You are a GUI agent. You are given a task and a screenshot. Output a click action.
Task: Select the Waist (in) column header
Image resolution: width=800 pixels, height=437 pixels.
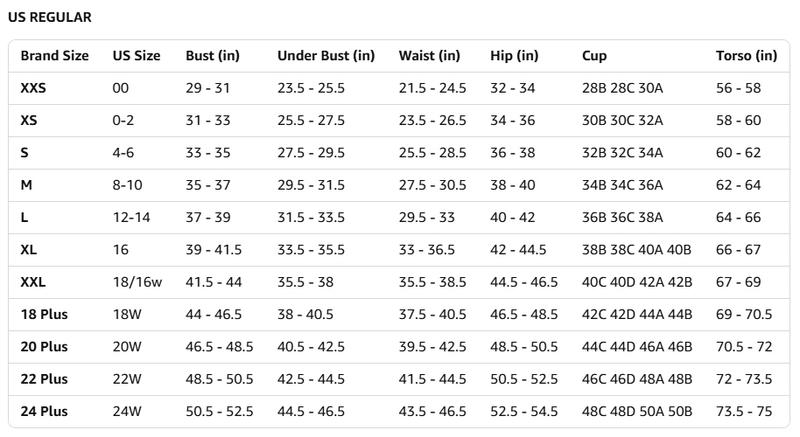[x=429, y=56]
